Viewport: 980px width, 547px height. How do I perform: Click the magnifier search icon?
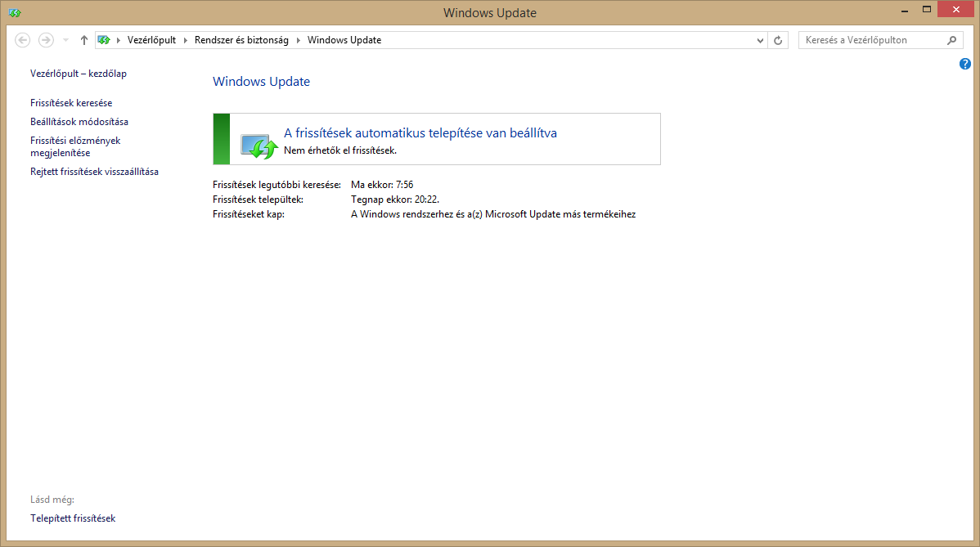click(x=952, y=40)
